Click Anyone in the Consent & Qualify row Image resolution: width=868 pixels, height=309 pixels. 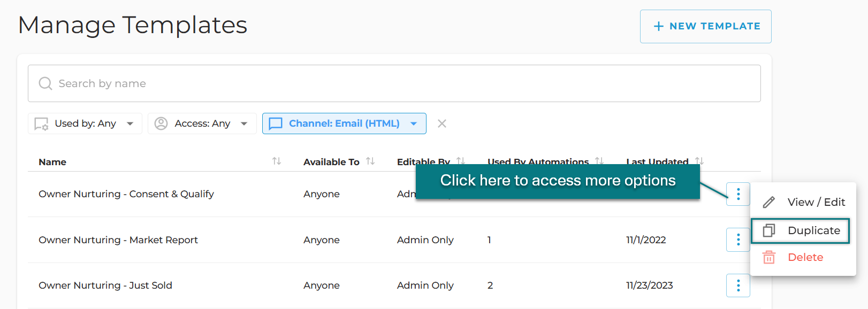322,194
